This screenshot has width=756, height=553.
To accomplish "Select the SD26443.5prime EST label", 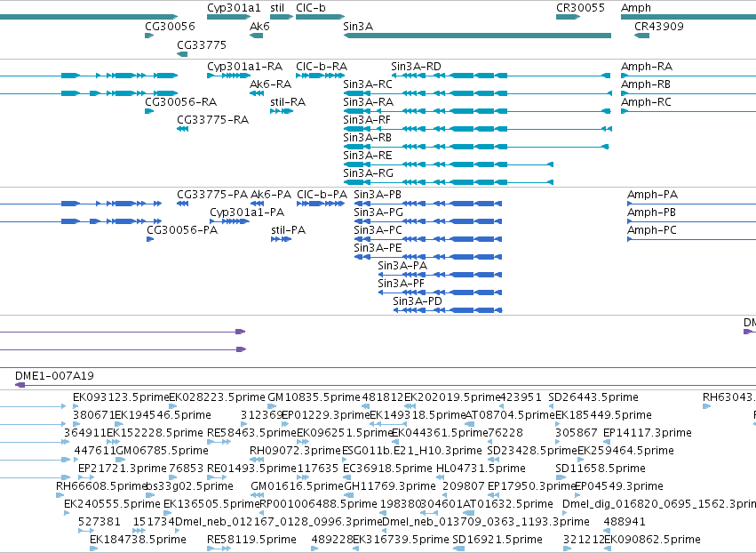I will coord(593,397).
